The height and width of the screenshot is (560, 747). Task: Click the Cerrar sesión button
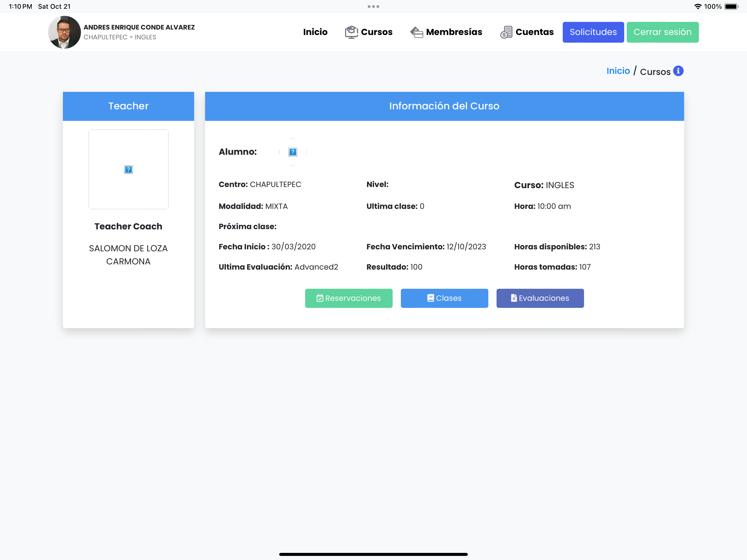click(662, 32)
